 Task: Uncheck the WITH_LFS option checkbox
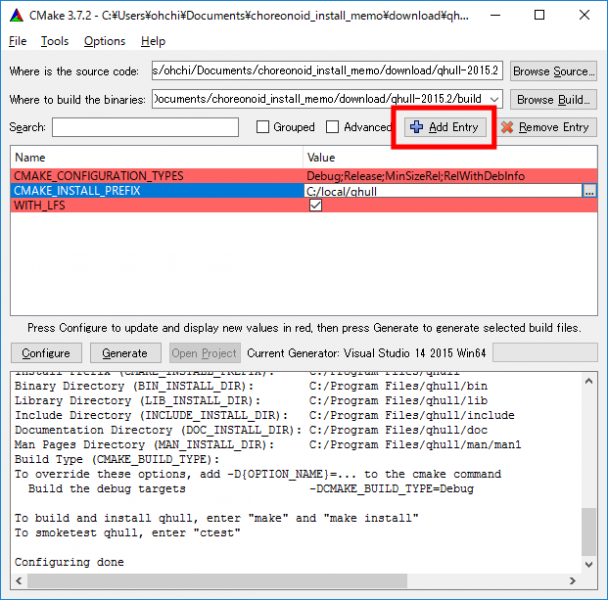click(x=316, y=205)
